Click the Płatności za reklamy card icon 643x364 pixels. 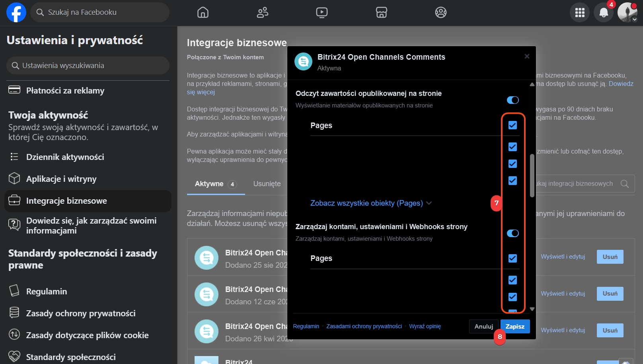click(x=14, y=90)
